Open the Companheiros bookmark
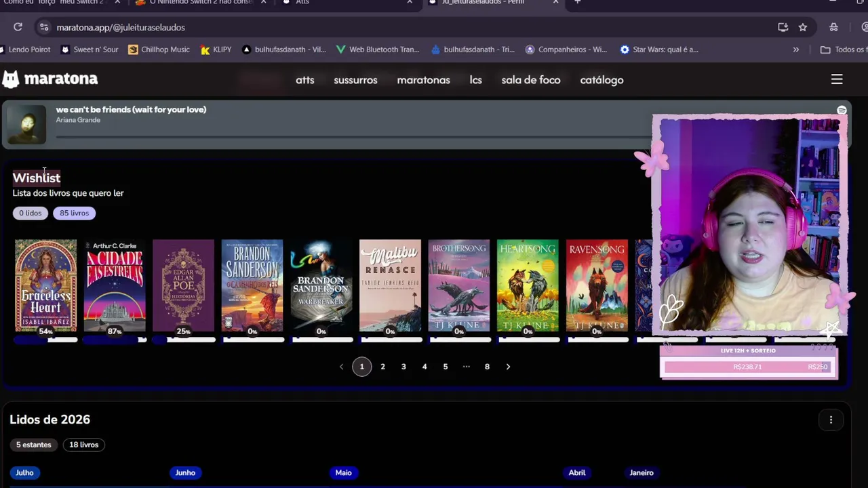 566,49
